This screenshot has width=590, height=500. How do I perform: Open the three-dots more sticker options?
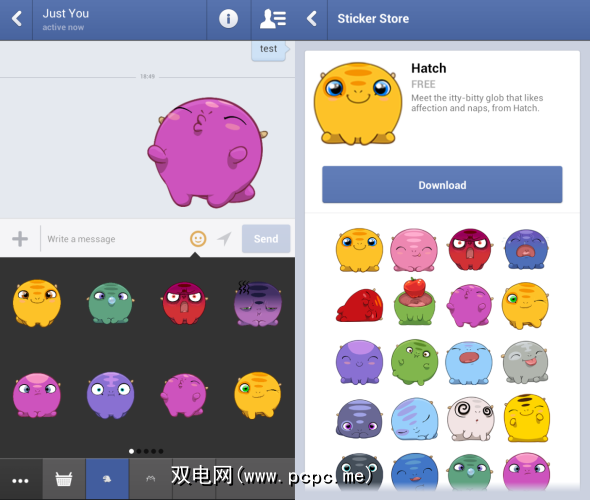tap(20, 480)
